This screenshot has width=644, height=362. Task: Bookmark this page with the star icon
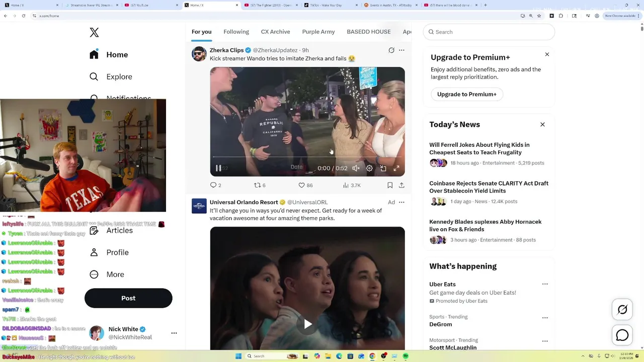[x=539, y=16]
